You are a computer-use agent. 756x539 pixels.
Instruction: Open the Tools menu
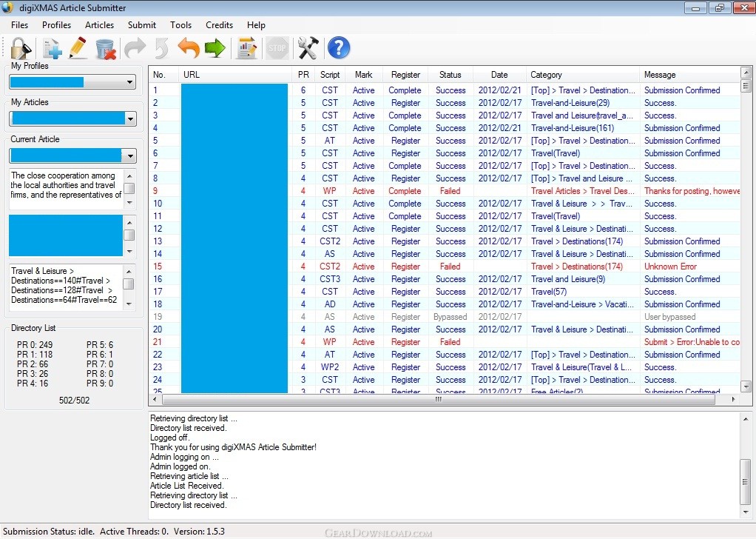[180, 25]
